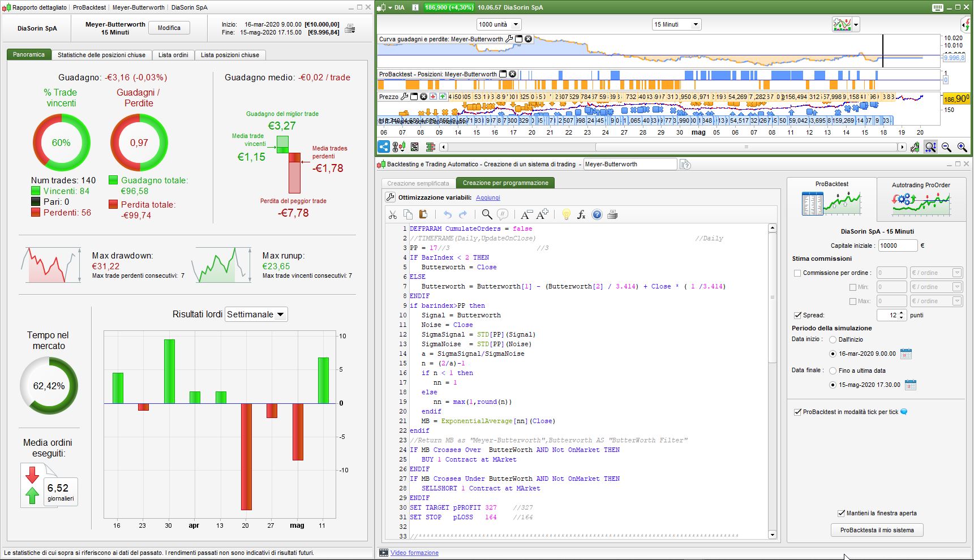Open the 1000 unità dropdown
Screen dimensions: 974x560
[x=499, y=24]
